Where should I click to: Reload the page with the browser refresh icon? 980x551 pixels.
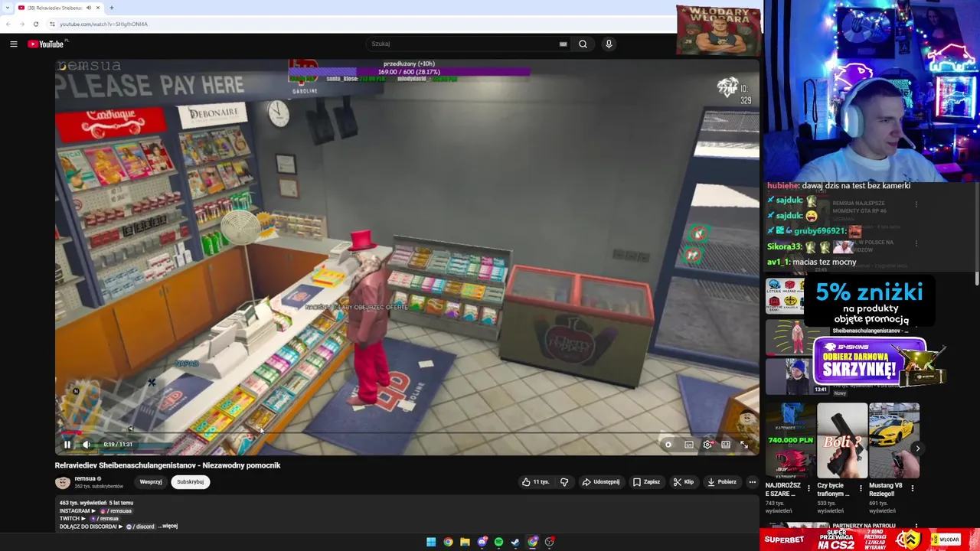[x=36, y=24]
